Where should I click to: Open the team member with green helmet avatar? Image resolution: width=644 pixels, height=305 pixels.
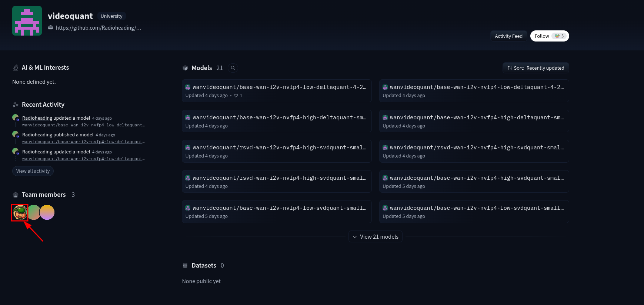point(20,212)
